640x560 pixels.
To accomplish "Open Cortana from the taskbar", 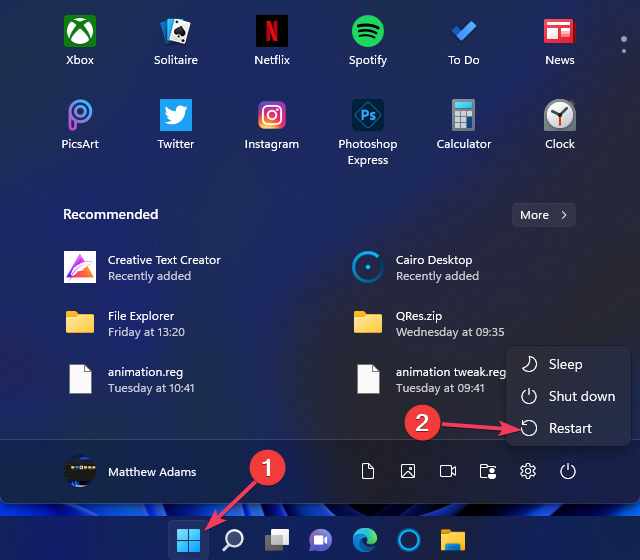I will tap(409, 540).
